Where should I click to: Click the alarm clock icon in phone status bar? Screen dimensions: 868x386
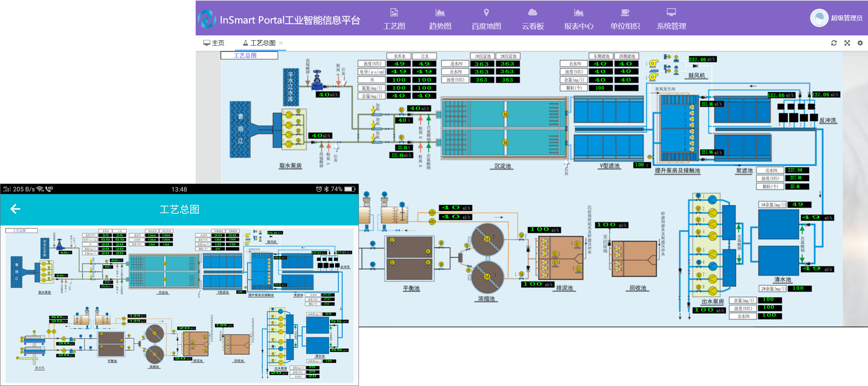click(319, 189)
